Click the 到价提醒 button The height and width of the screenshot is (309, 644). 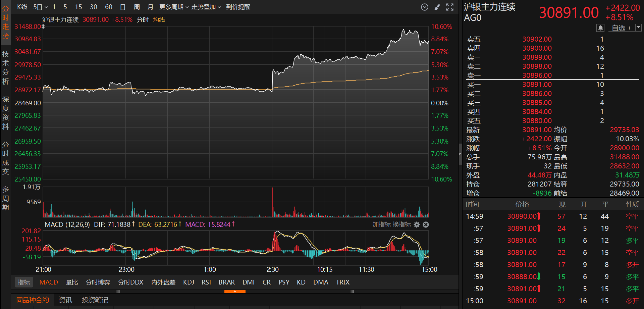click(238, 7)
